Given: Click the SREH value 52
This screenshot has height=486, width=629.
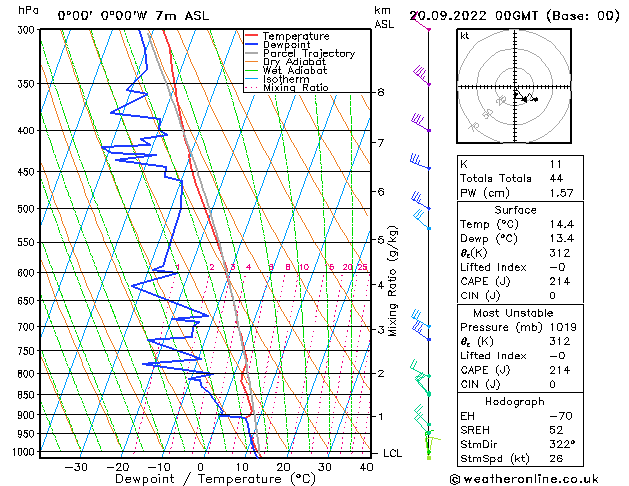Looking at the screenshot, I should point(556,430).
